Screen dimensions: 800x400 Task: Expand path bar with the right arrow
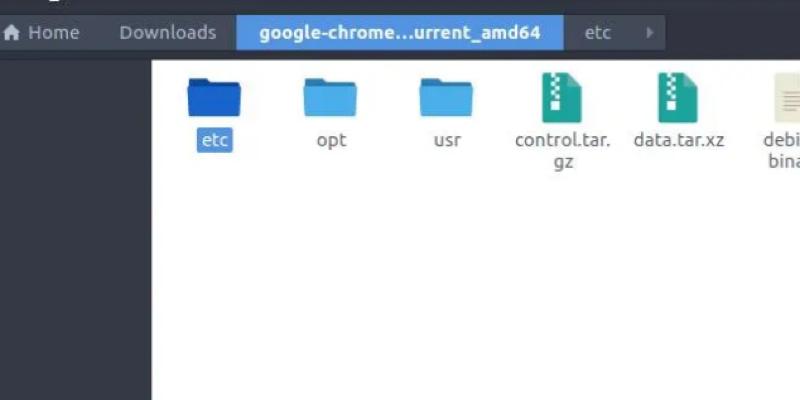(x=650, y=33)
